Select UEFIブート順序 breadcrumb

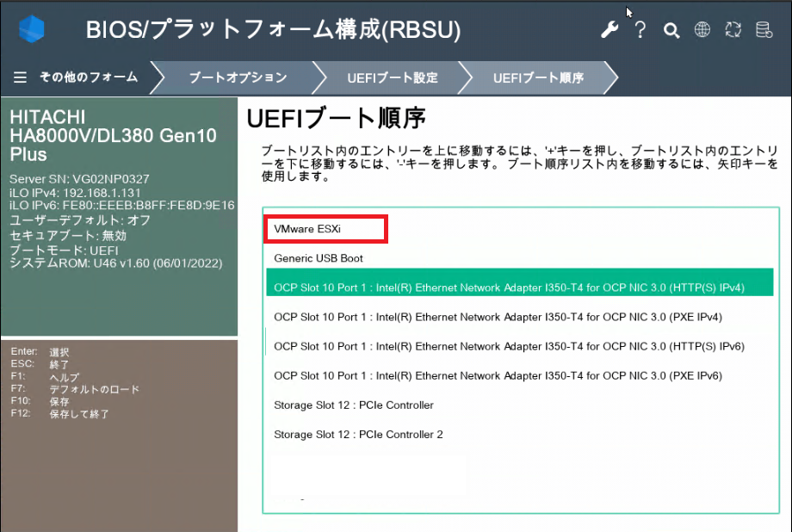538,77
